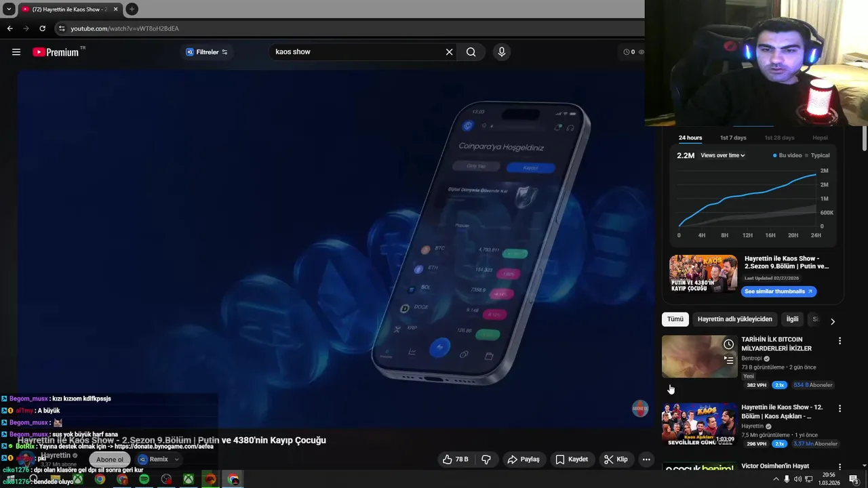This screenshot has height=488, width=868.
Task: Show hidden system tray icons chevron
Action: (776, 479)
